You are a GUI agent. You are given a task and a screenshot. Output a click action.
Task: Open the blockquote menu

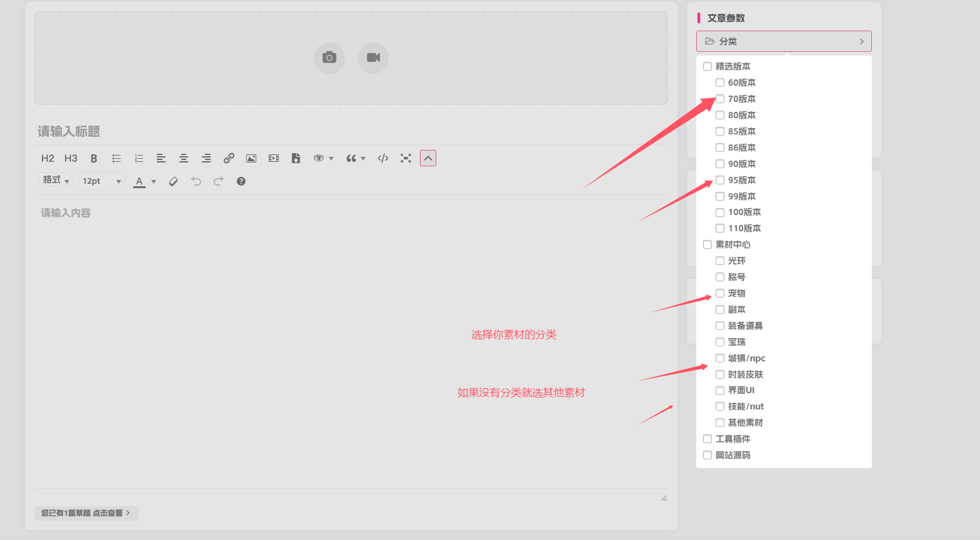pos(356,158)
